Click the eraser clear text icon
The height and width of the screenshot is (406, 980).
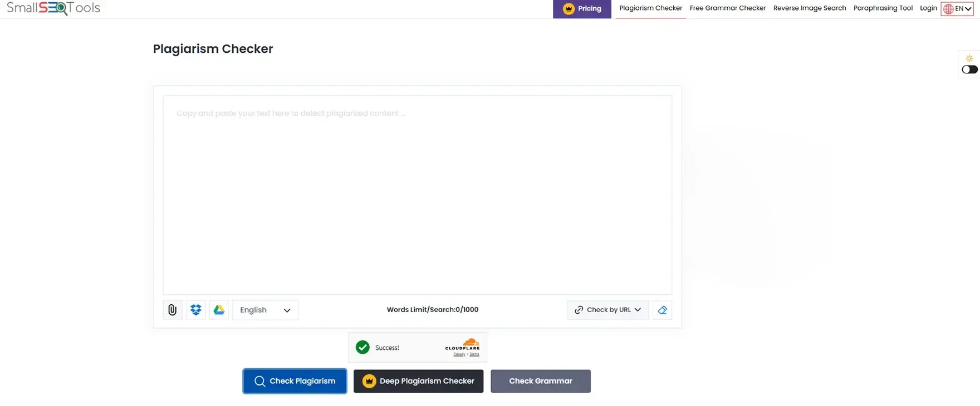(x=662, y=310)
